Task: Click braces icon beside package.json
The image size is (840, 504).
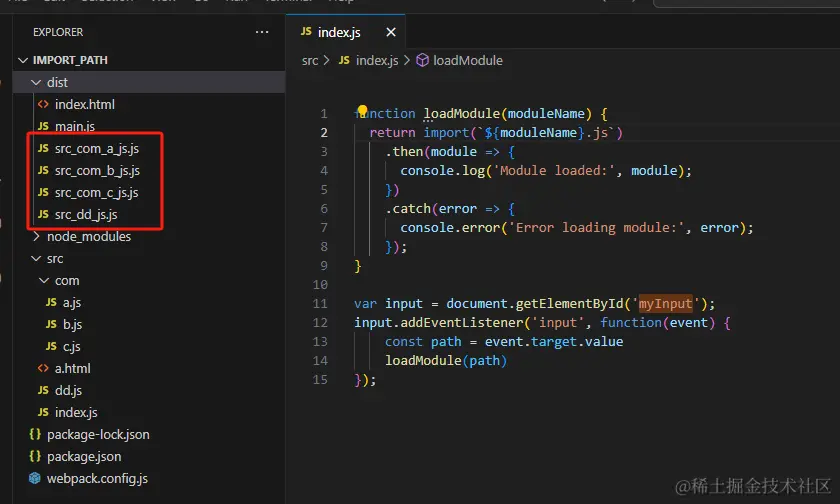Action: tap(35, 456)
